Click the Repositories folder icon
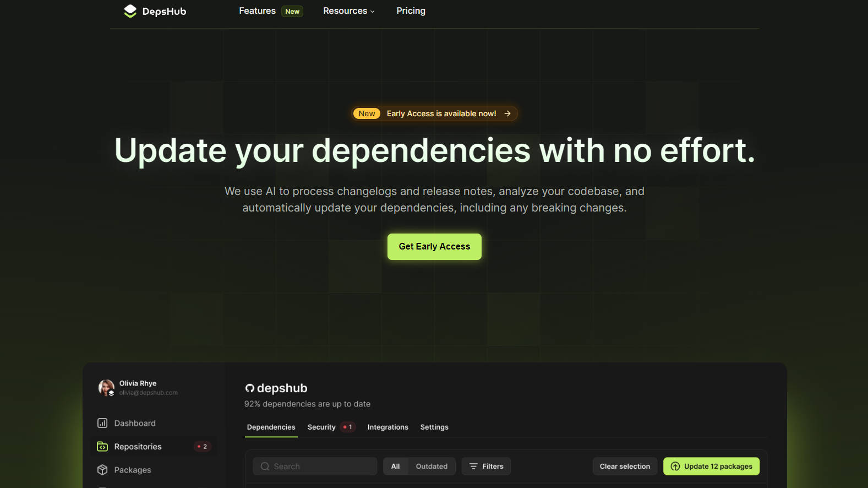The width and height of the screenshot is (868, 488). [102, 447]
